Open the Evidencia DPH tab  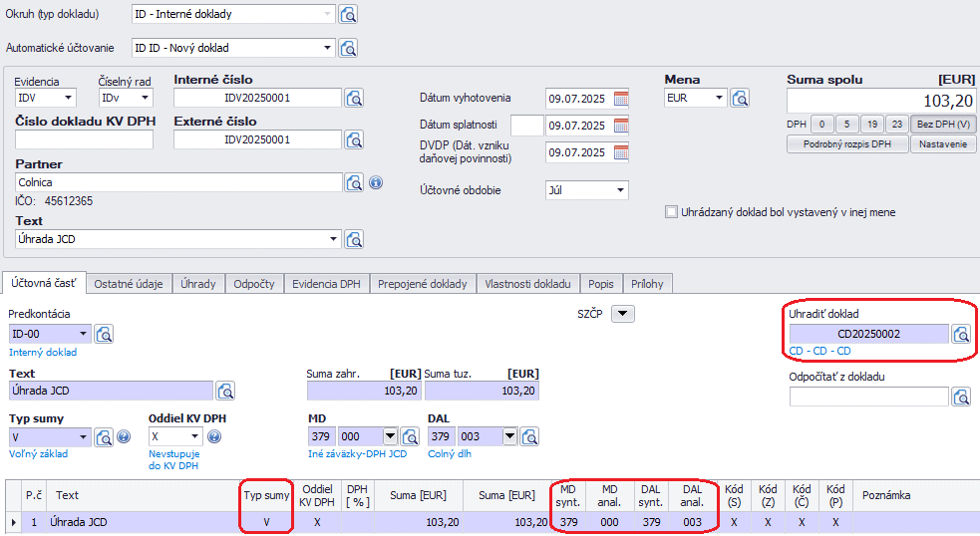click(x=326, y=284)
